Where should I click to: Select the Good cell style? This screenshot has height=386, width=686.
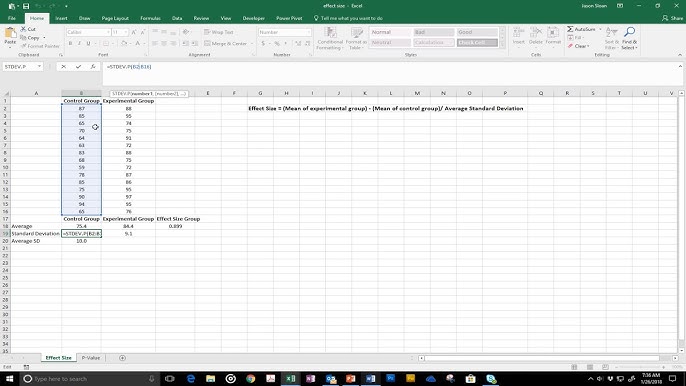coord(477,32)
